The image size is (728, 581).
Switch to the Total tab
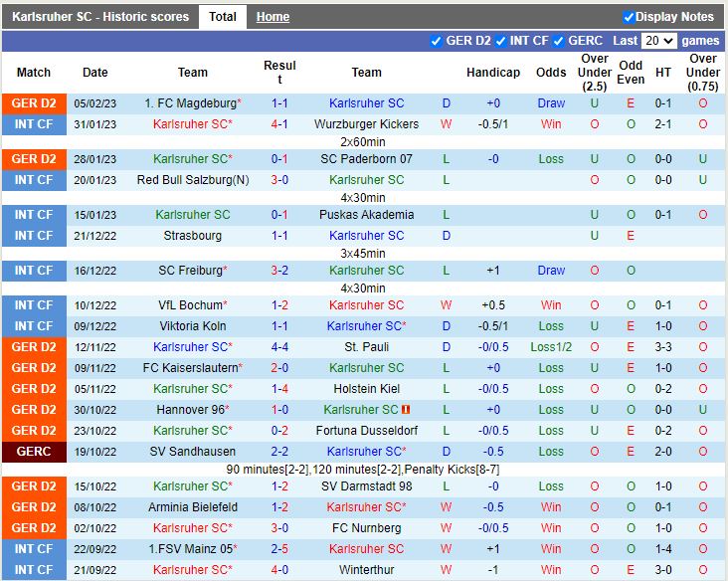(223, 17)
